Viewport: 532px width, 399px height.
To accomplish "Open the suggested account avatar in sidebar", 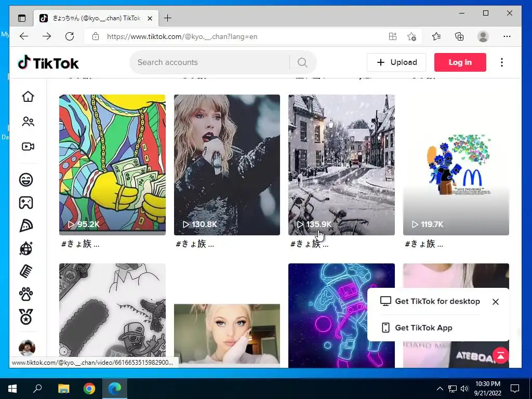I will click(x=27, y=348).
